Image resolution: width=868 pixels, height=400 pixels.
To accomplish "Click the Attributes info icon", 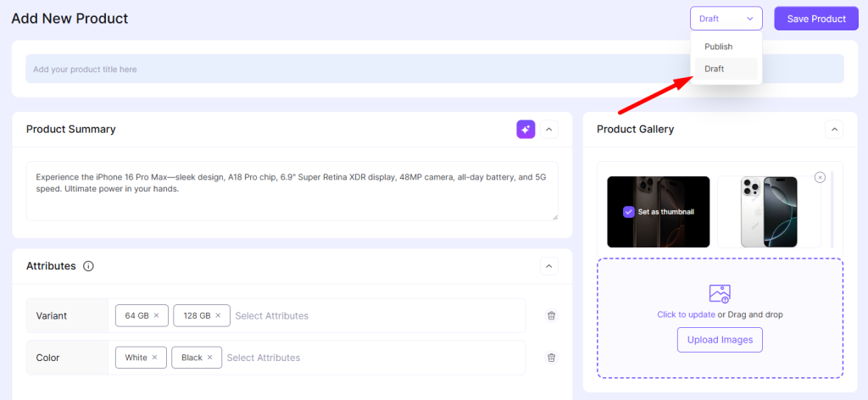I will coord(88,266).
